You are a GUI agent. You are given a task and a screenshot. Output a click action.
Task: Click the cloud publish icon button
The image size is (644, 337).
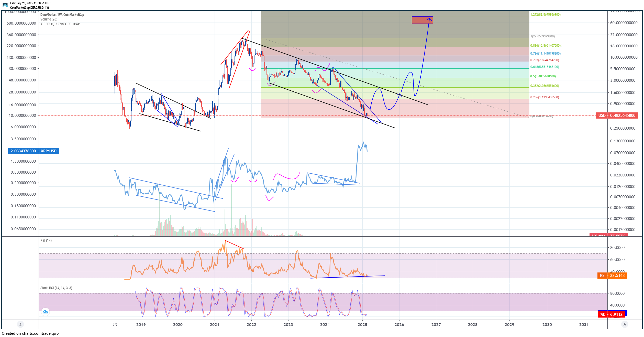tap(46, 312)
